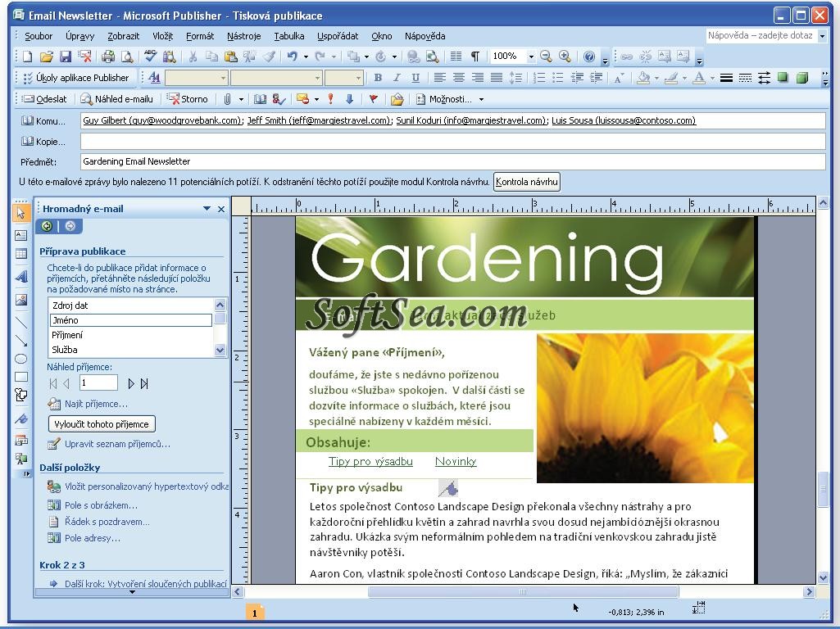Open the 100% zoom level dropdown
The width and height of the screenshot is (840, 629).
[x=531, y=57]
